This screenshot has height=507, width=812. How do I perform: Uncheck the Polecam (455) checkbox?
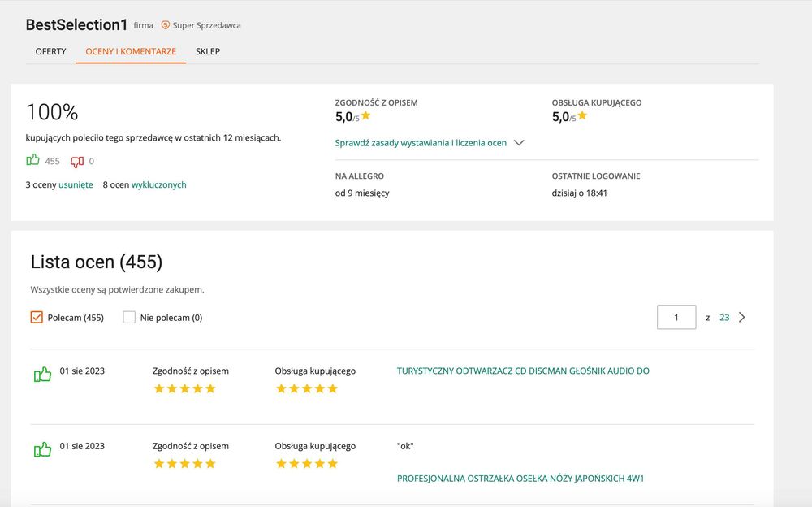[x=37, y=318]
